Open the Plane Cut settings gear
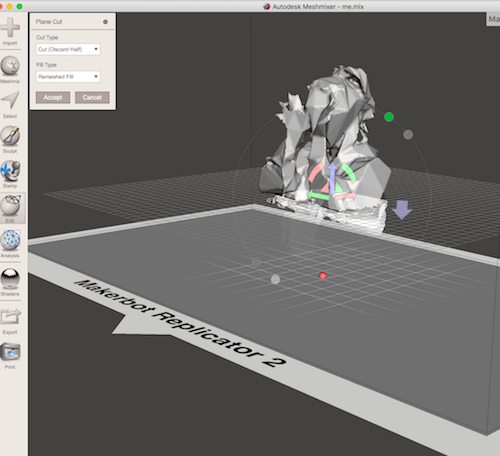Screen dimensions: 500x456 click(x=105, y=22)
